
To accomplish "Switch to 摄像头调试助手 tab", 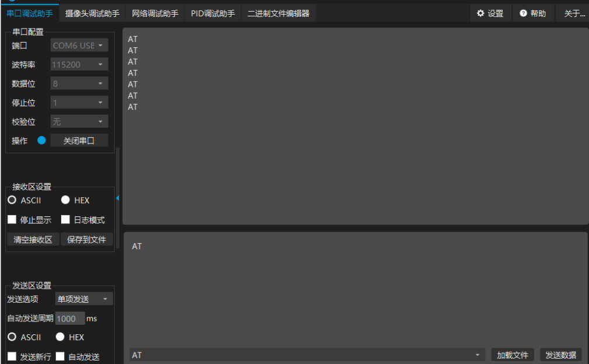I will [92, 13].
